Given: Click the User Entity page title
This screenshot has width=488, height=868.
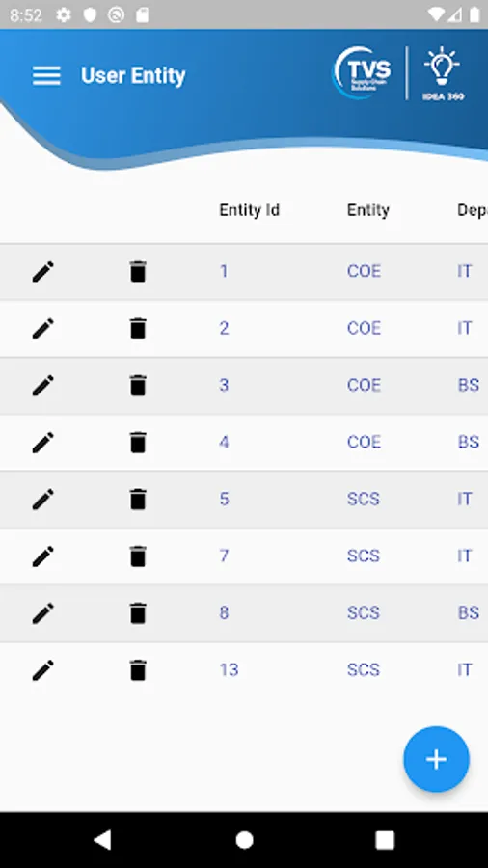Looking at the screenshot, I should (133, 76).
